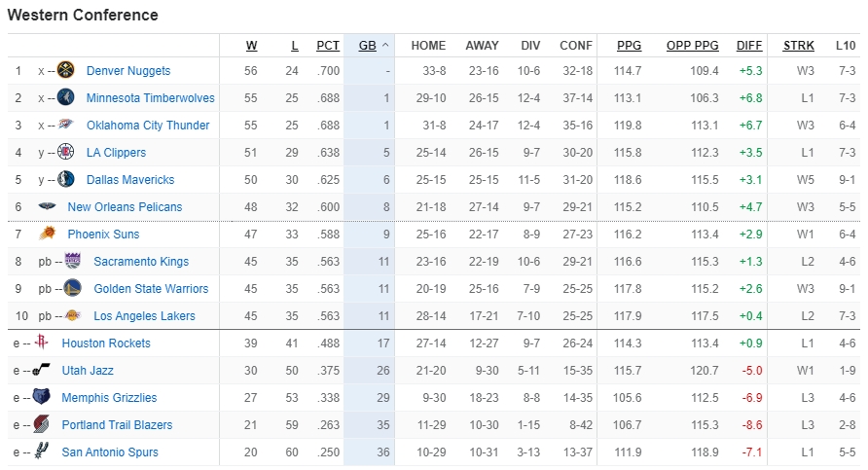Sort by STRK column header
This screenshot has height=470, width=868.
pos(798,46)
